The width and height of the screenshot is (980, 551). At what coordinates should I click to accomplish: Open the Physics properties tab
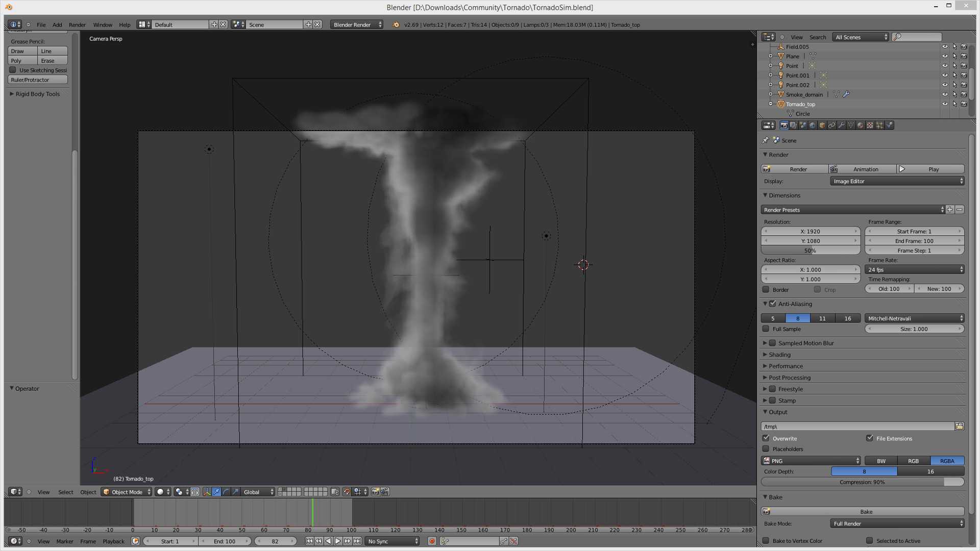coord(890,125)
